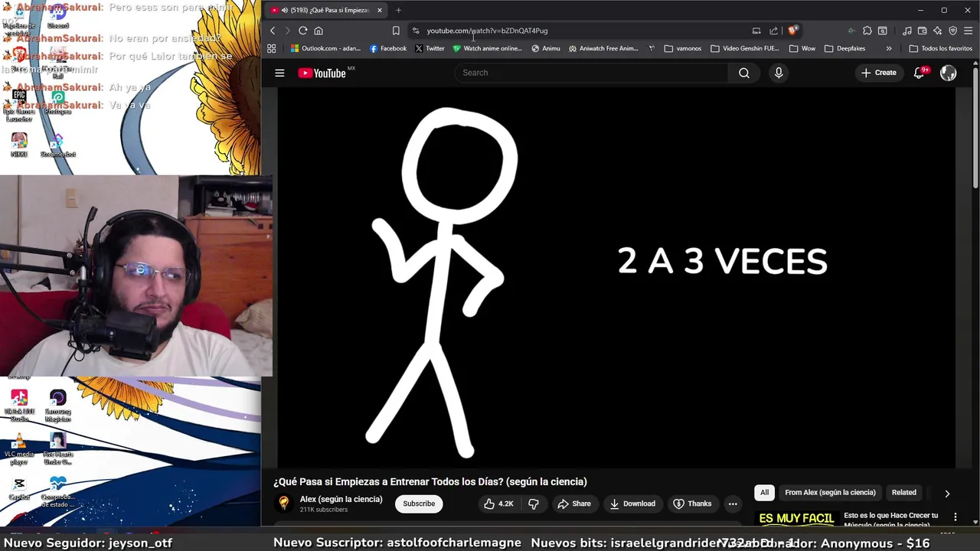980x551 pixels.
Task: Reload the page with the refresh icon
Action: [303, 31]
